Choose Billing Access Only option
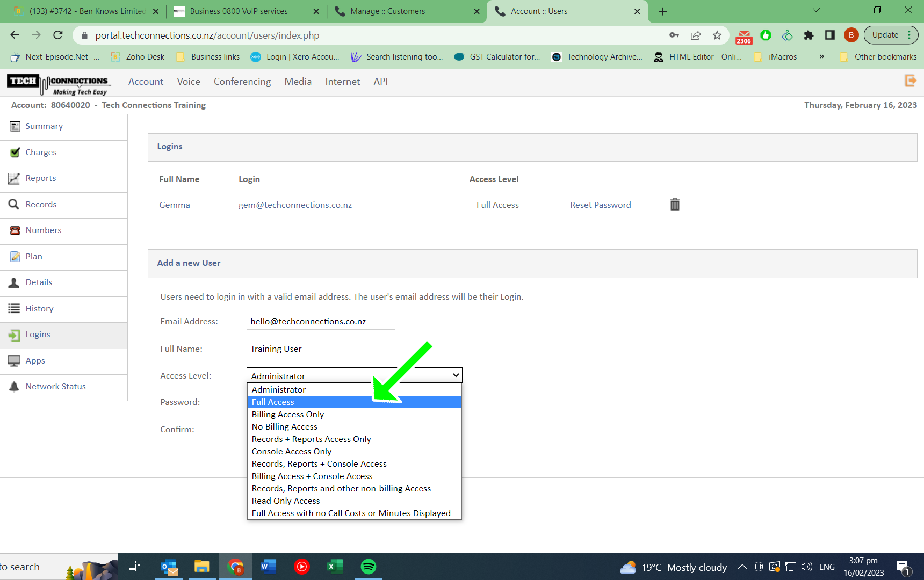The height and width of the screenshot is (580, 924). 355,415
